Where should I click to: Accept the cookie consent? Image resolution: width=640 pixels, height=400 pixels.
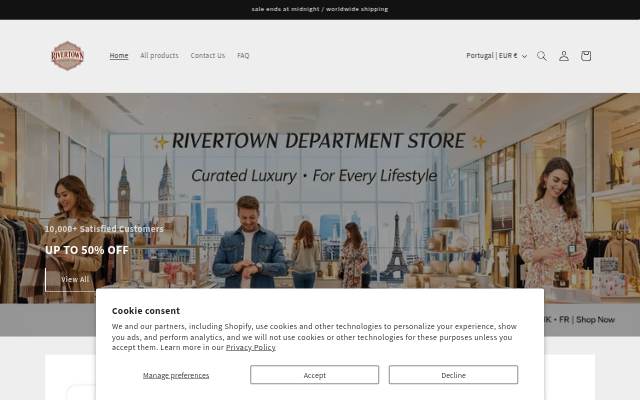pos(314,375)
